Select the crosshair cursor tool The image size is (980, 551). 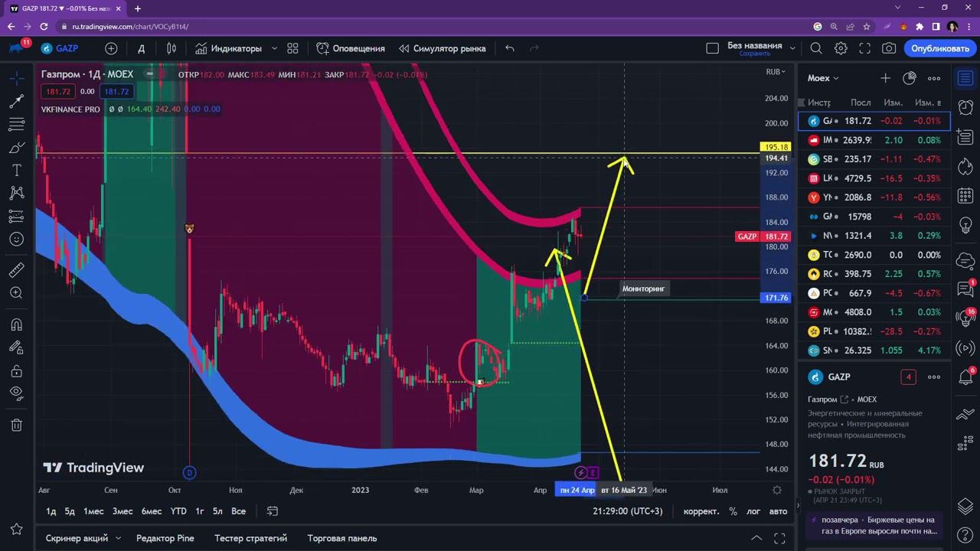(17, 78)
